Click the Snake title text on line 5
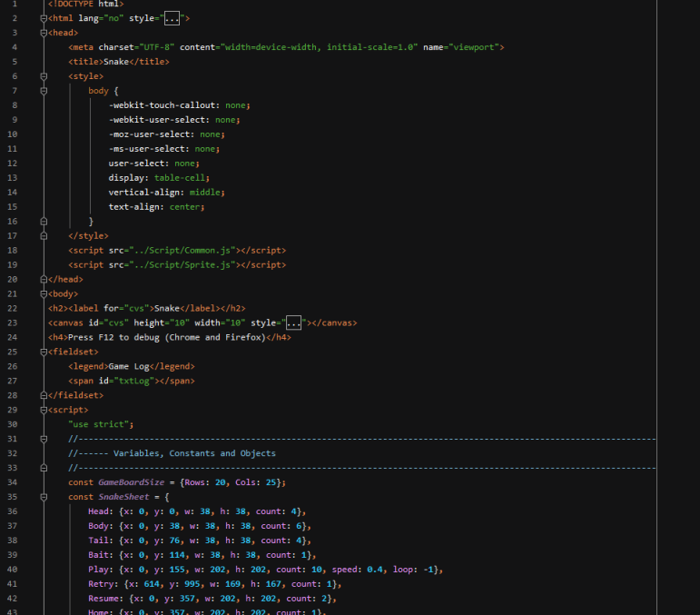 (x=116, y=62)
